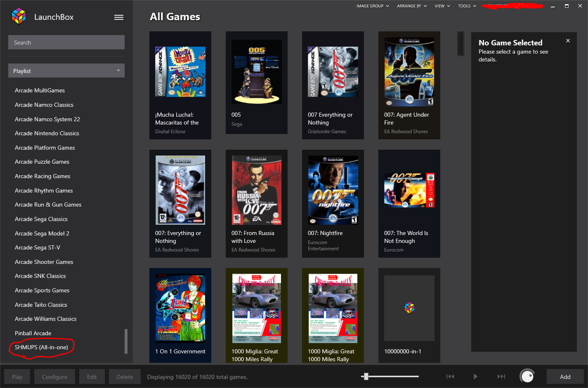Select Arcade Run & Gun Games playlist
The height and width of the screenshot is (388, 588).
48,205
